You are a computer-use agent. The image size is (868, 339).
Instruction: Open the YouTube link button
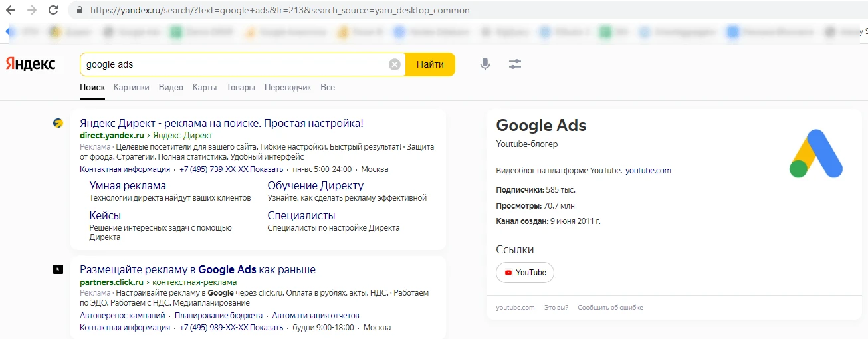[x=525, y=273]
